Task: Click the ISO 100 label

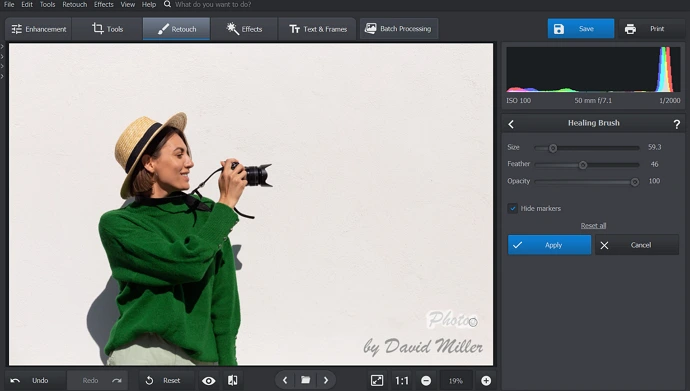Action: (518, 101)
